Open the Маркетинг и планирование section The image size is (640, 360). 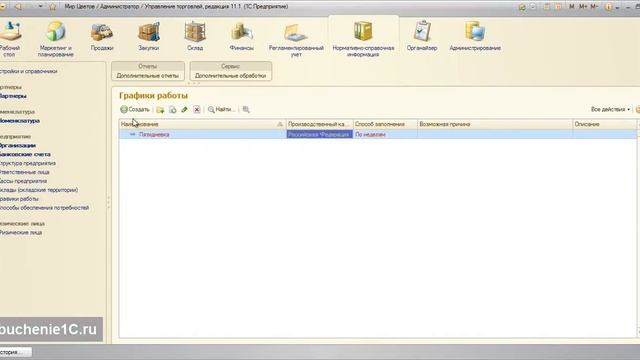pyautogui.click(x=56, y=39)
